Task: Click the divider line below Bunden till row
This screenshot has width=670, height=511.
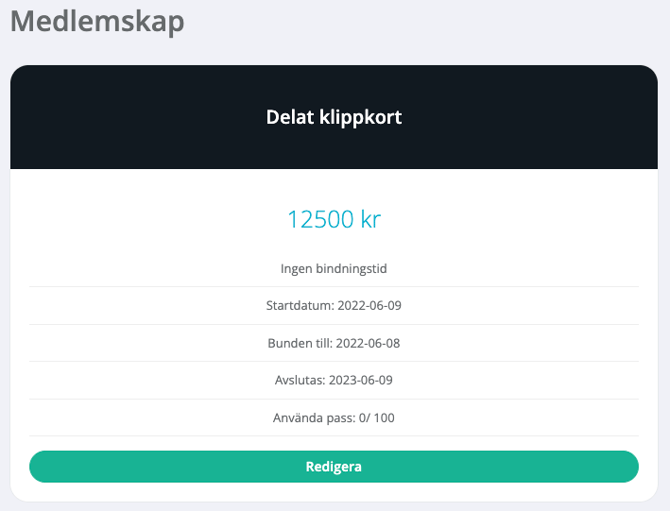Action: click(x=334, y=361)
